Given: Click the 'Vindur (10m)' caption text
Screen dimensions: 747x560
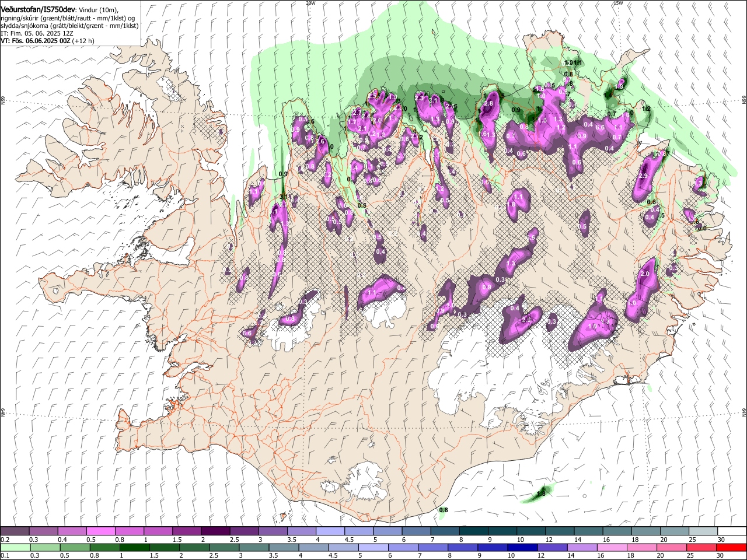Looking at the screenshot, I should coord(98,10).
